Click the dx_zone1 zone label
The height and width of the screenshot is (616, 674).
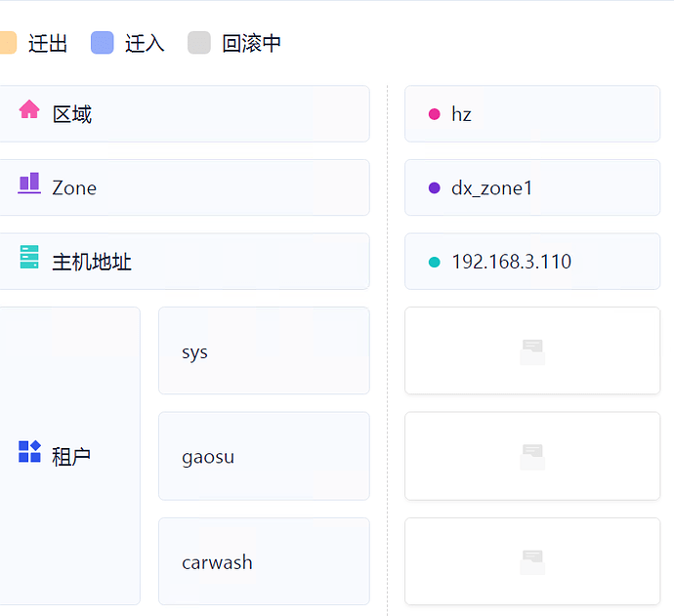tap(492, 187)
